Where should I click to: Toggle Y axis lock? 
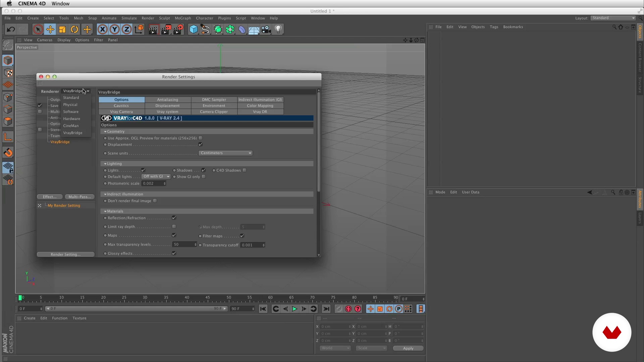coord(114,29)
